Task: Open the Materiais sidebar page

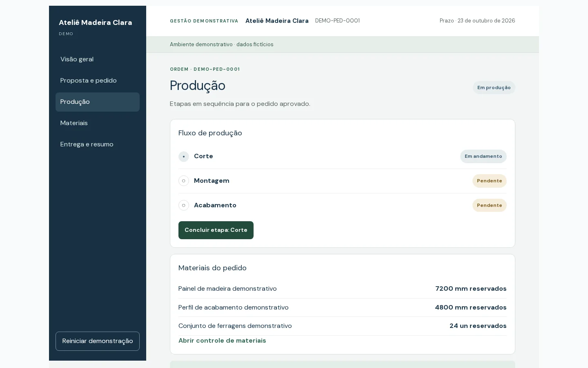Action: tap(97, 123)
